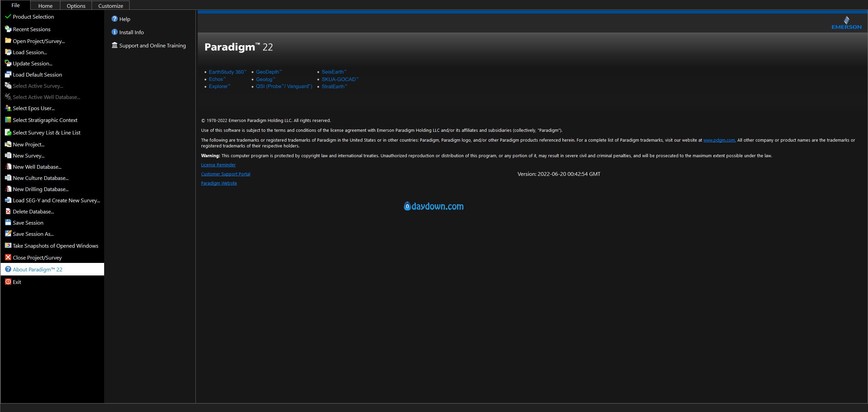Click the Exit power icon
The image size is (868, 412).
8,282
